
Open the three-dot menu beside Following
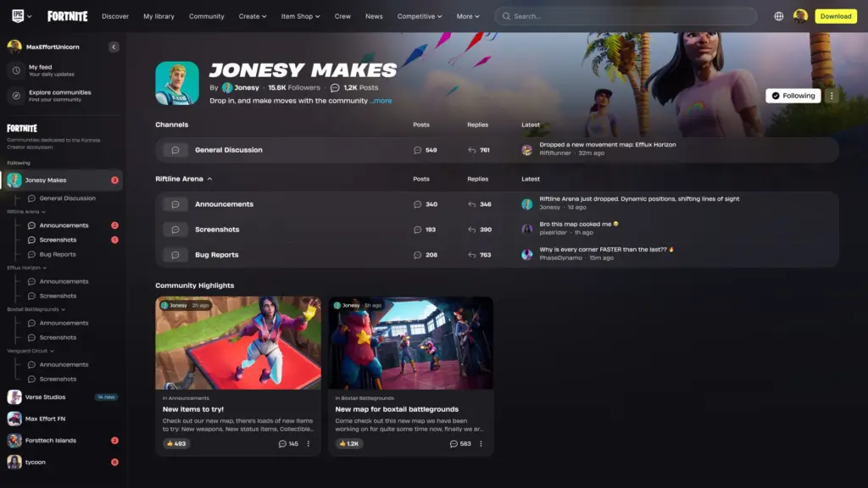(x=832, y=96)
